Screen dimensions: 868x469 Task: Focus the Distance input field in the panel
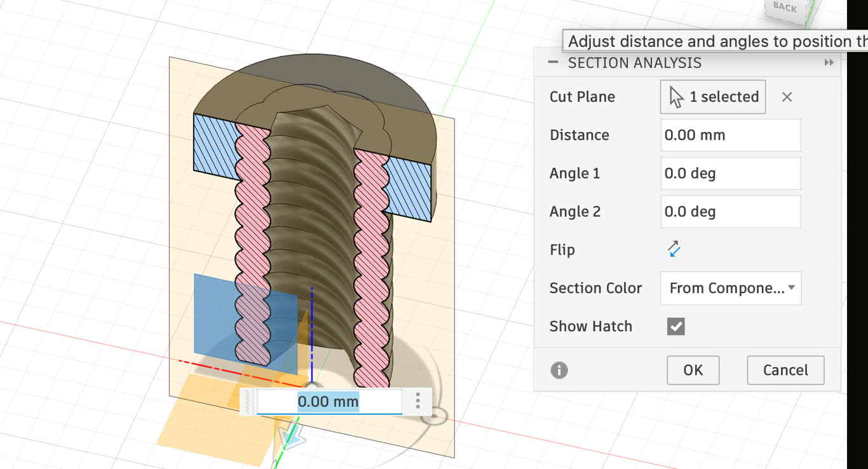coord(731,135)
